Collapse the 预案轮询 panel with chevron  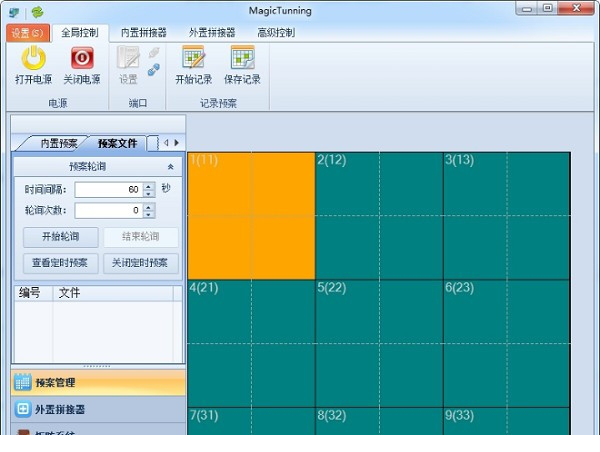(170, 167)
